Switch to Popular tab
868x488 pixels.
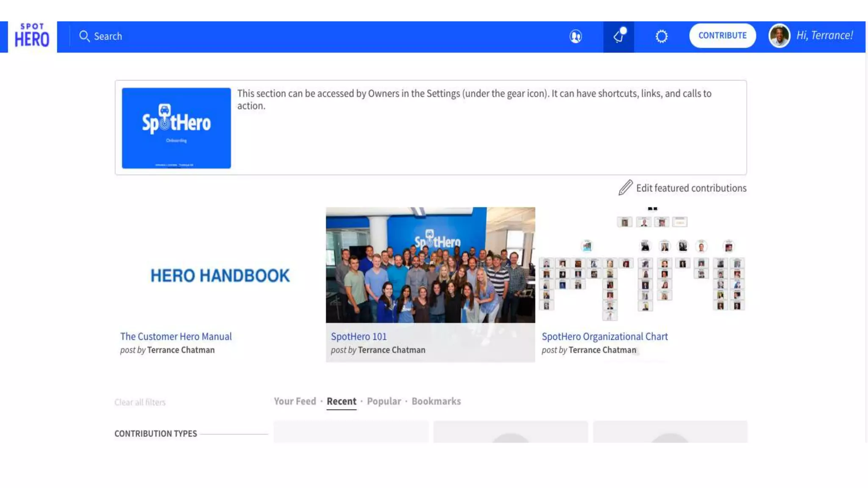(x=384, y=401)
